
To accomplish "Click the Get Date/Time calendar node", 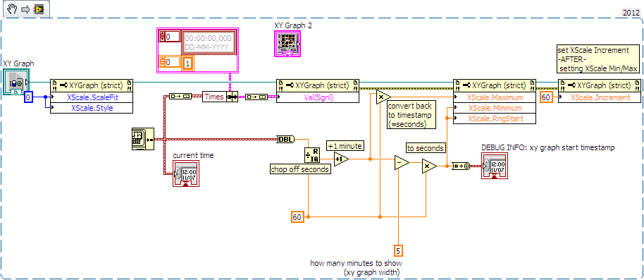I will tap(142, 139).
